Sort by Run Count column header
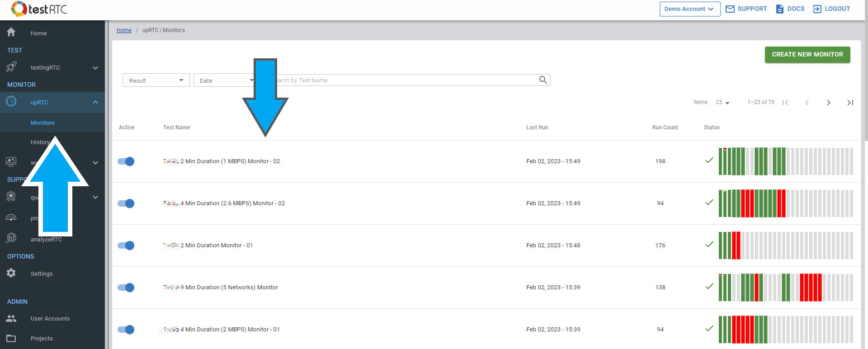 [x=665, y=127]
